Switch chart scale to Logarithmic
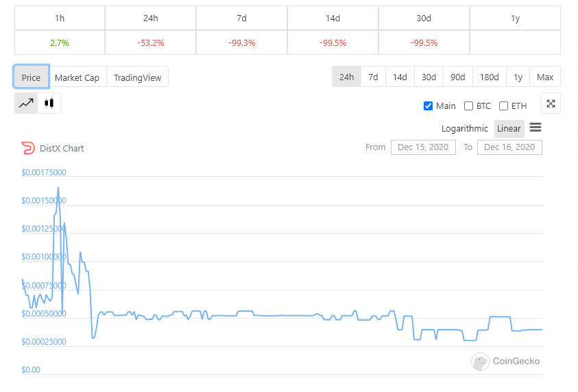This screenshot has width=578, height=392. [x=464, y=129]
